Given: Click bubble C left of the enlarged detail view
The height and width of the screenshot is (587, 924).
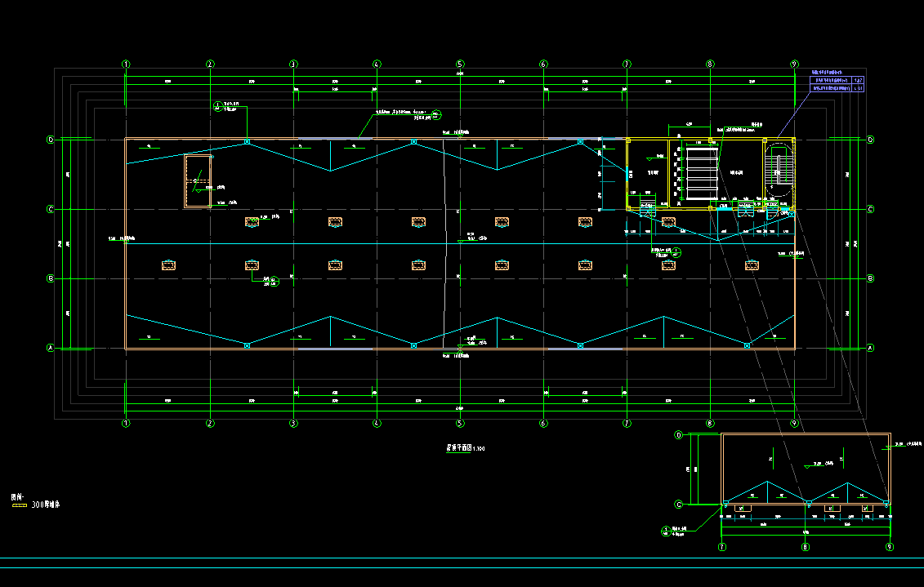Looking at the screenshot, I should coord(678,504).
